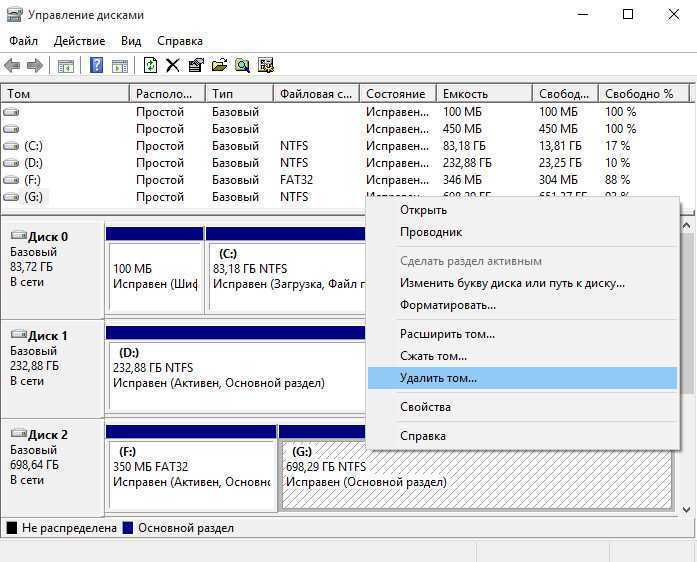Click the action pane toolbar icon

(120, 66)
